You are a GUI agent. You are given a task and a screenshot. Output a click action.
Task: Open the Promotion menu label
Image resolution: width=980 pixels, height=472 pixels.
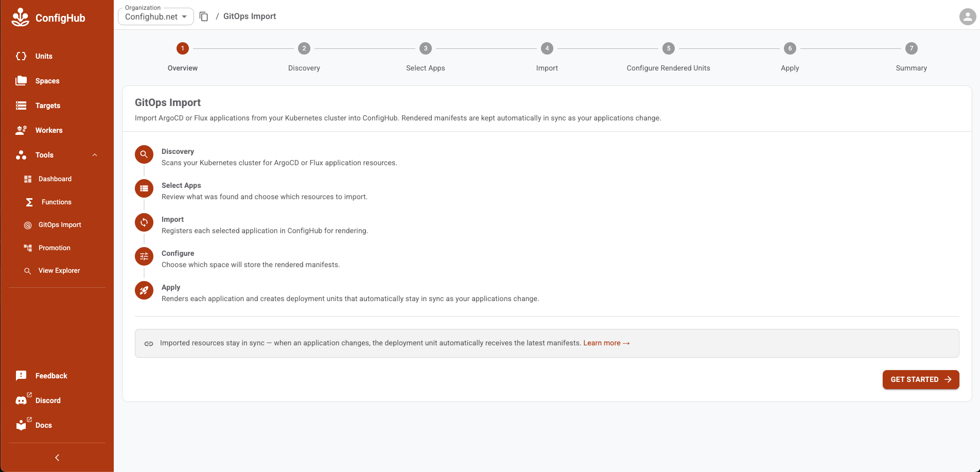click(x=55, y=248)
